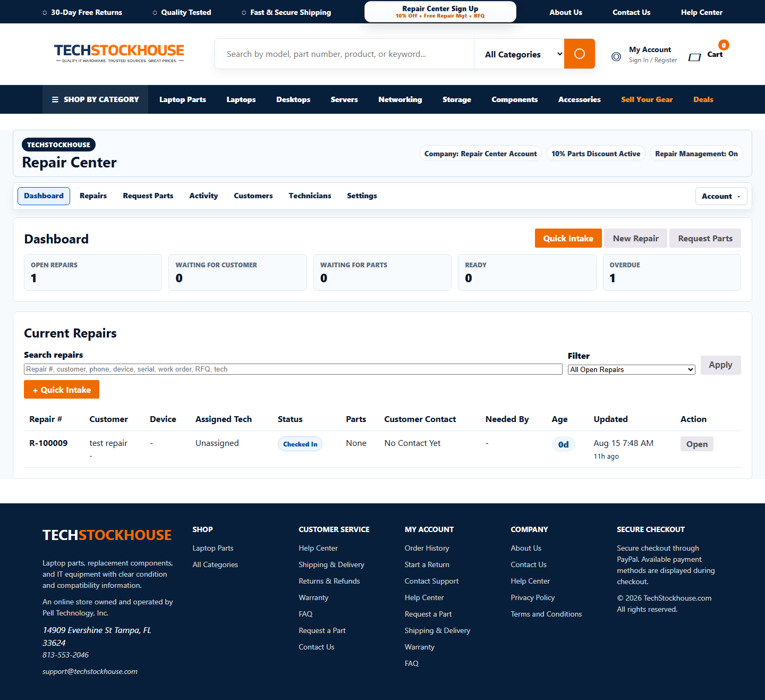Expand the Account dropdown menu
Viewport: 765px width, 700px height.
coord(721,196)
